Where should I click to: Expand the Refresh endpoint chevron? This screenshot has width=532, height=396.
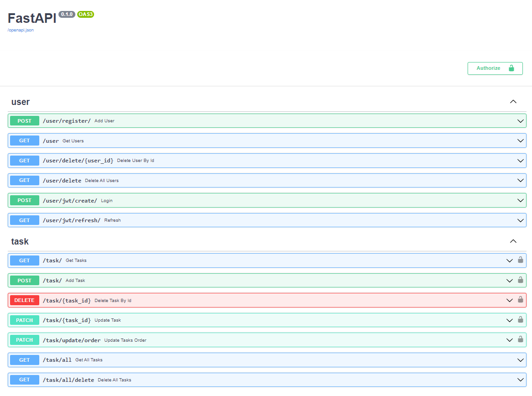tap(520, 220)
